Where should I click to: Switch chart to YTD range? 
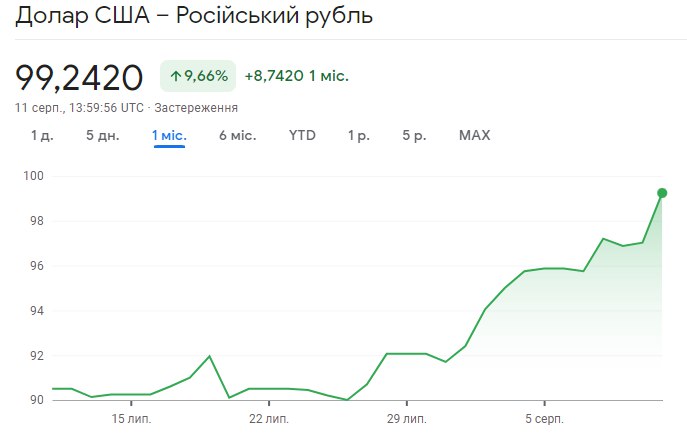tap(302, 135)
